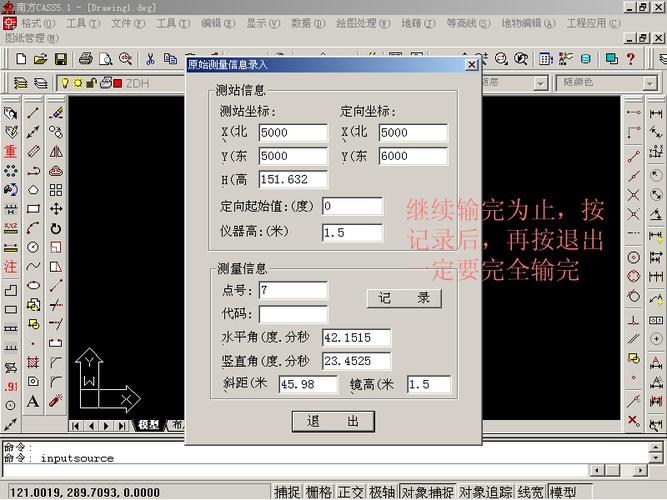The width and height of the screenshot is (667, 500).
Task: Open help via red question mark
Action: 630,59
